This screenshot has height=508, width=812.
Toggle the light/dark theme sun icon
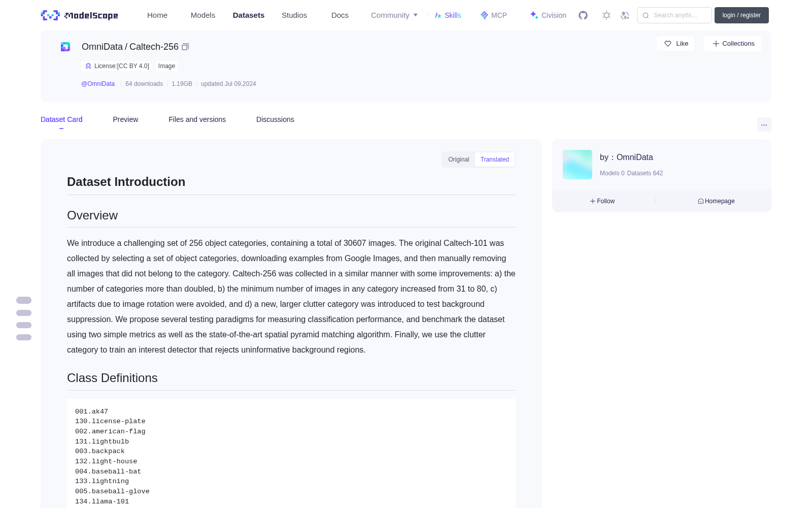click(606, 15)
